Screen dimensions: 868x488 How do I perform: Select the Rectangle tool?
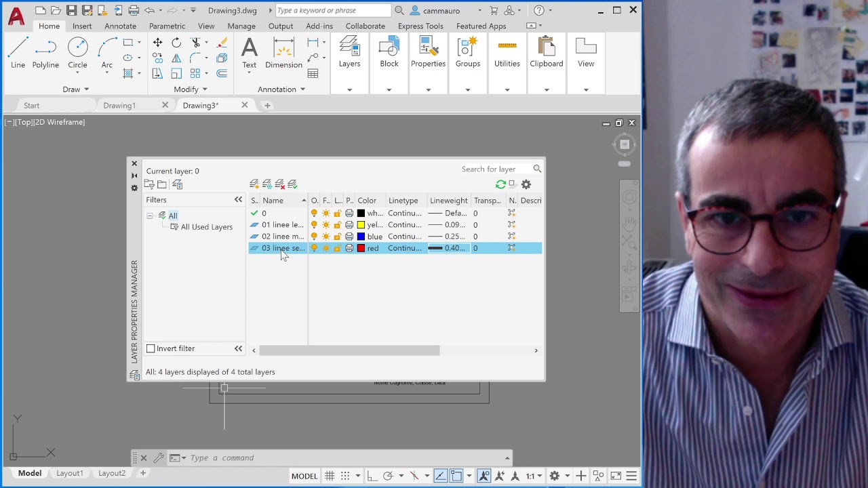coord(127,43)
